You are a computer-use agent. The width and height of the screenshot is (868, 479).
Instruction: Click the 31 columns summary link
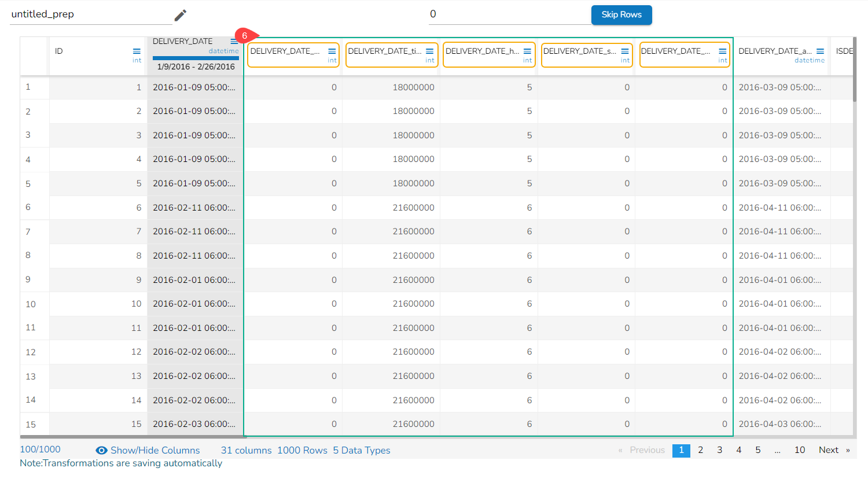(x=246, y=451)
